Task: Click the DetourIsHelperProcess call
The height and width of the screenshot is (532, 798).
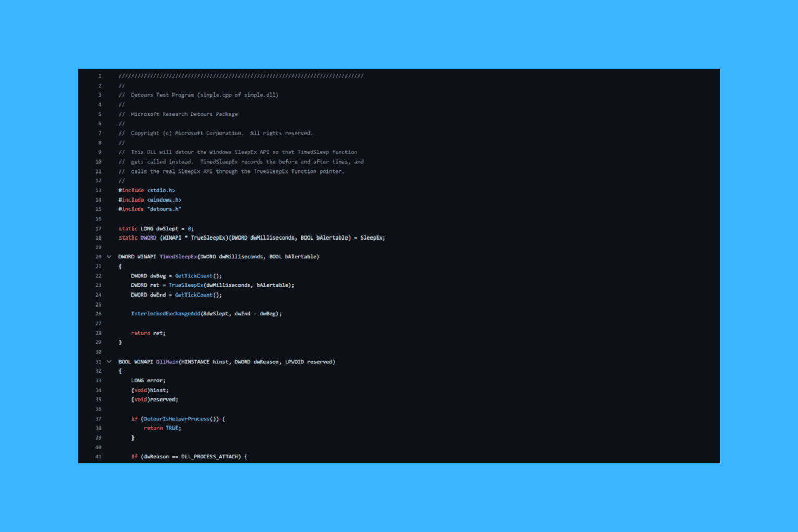Action: tap(177, 419)
